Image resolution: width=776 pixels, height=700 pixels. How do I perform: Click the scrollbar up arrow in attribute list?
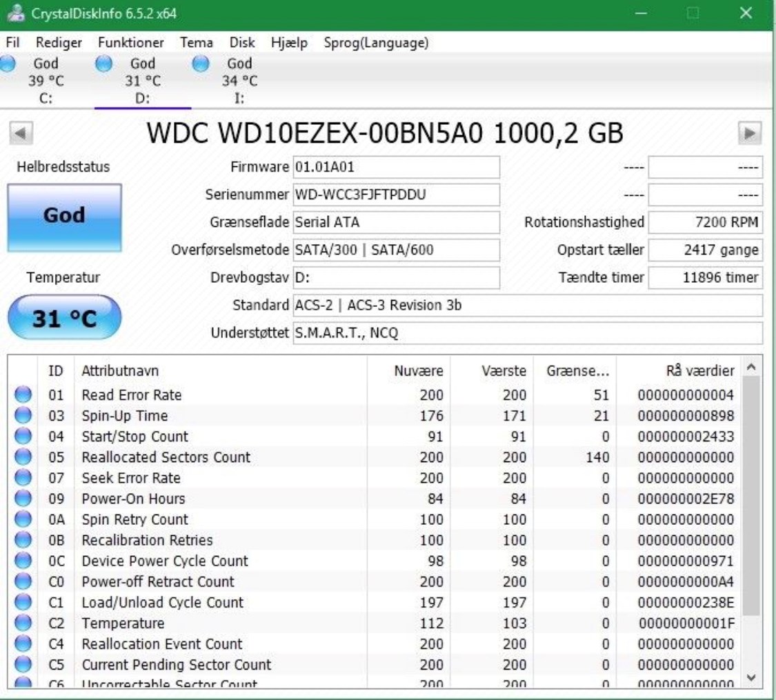(751, 367)
